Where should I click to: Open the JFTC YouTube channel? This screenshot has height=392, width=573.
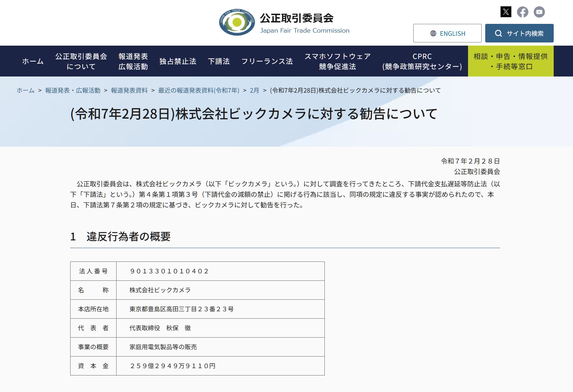pyautogui.click(x=540, y=12)
